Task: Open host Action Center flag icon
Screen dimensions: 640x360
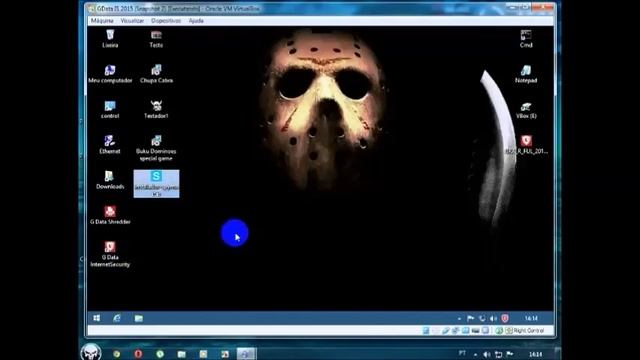Action: tap(510, 354)
